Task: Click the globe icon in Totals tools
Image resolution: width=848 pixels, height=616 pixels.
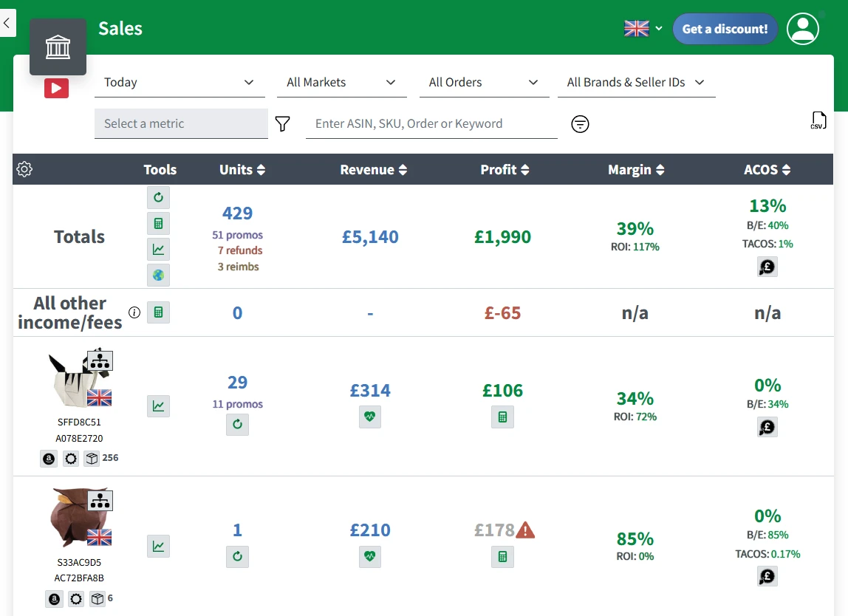Action: pyautogui.click(x=159, y=276)
